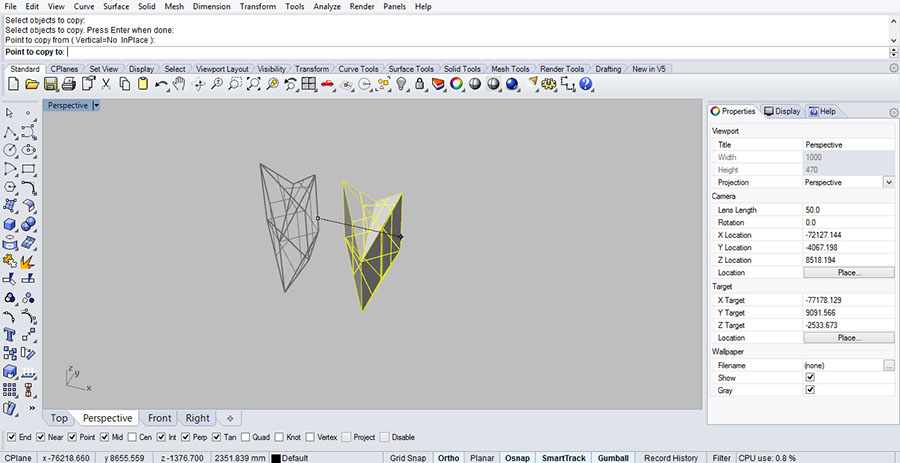Viewport: 900px width, 463px height.
Task: Open Options with the gear icon in toolbar
Action: (x=549, y=84)
